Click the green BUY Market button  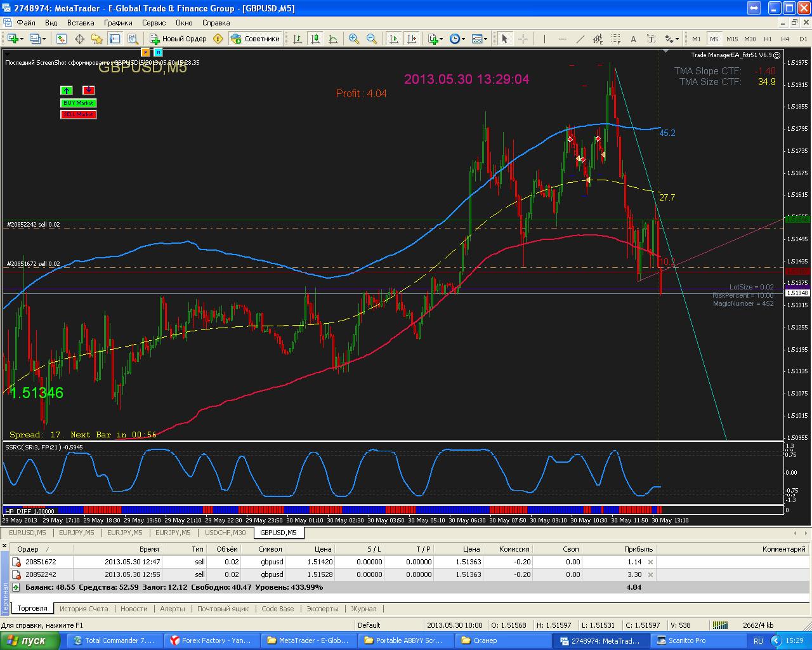pyautogui.click(x=78, y=103)
